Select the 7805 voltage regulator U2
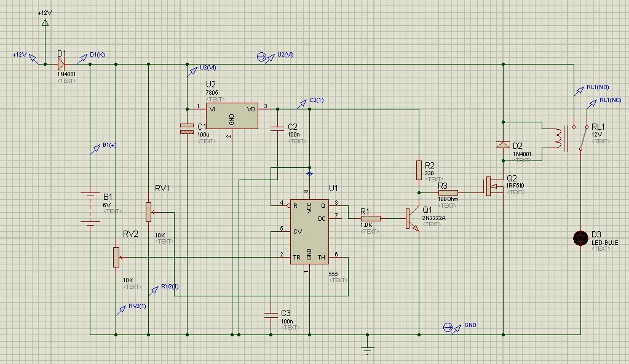Image resolution: width=629 pixels, height=364 pixels. point(232,115)
